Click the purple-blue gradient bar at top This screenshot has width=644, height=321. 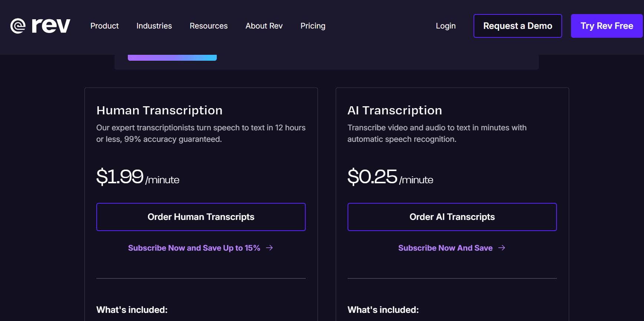tap(172, 58)
